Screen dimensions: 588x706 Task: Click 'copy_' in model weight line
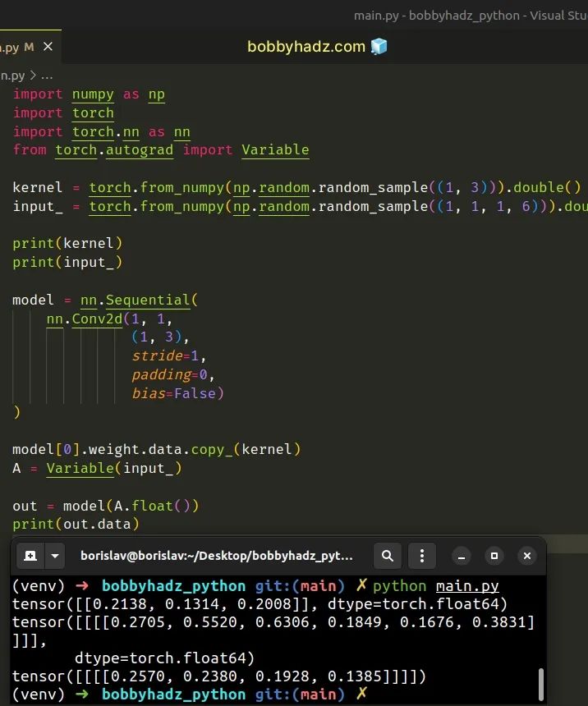pyautogui.click(x=211, y=449)
